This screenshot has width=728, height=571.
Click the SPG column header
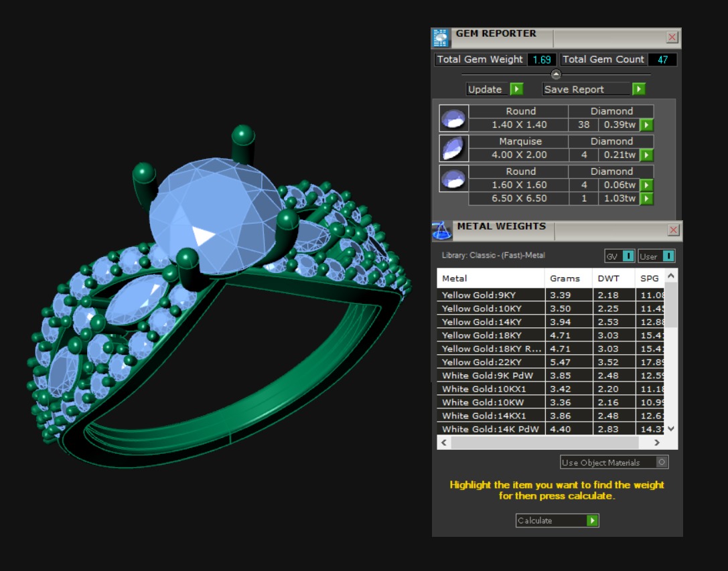point(650,278)
